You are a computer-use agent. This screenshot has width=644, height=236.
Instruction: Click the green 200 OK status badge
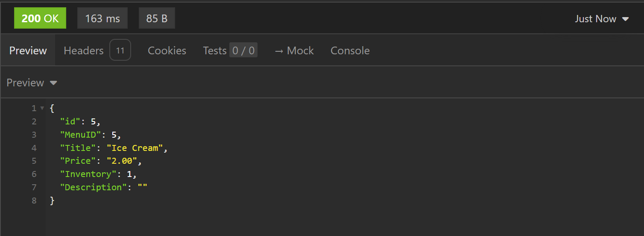tap(40, 19)
